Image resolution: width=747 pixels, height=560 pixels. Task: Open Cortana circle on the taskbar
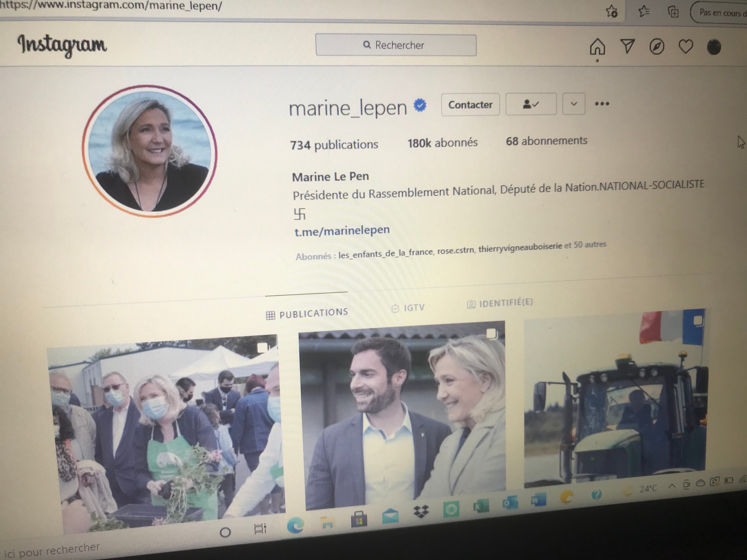225,532
